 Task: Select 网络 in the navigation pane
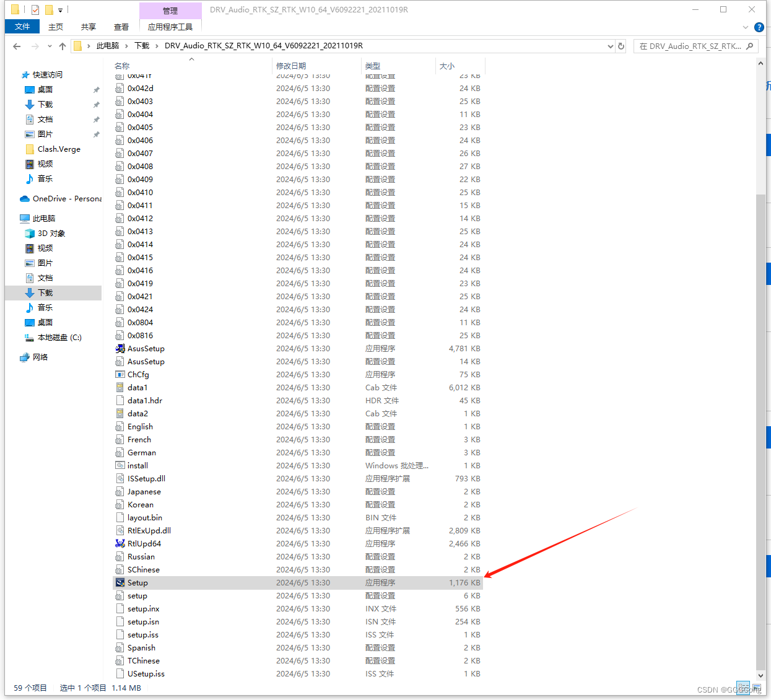point(40,357)
